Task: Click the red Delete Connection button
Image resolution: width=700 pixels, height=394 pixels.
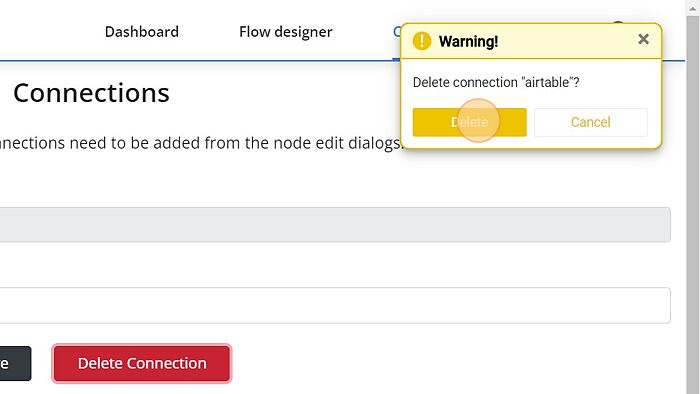Action: [142, 363]
